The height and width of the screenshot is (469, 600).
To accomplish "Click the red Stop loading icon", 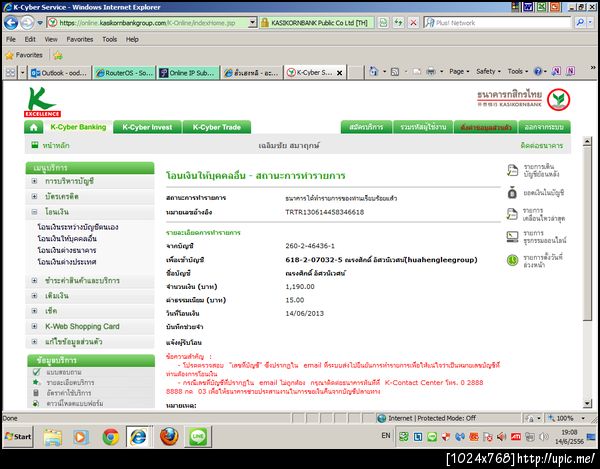I will (x=413, y=23).
